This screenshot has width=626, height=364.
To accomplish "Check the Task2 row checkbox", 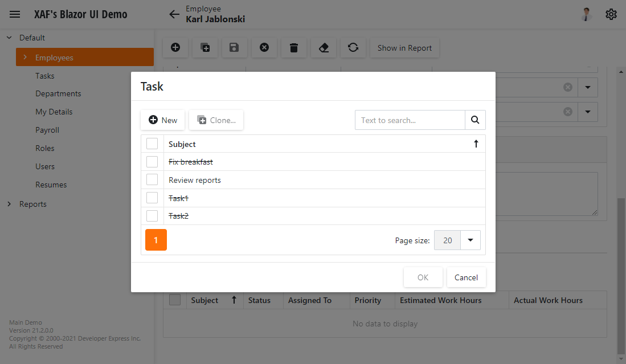I will click(x=152, y=215).
